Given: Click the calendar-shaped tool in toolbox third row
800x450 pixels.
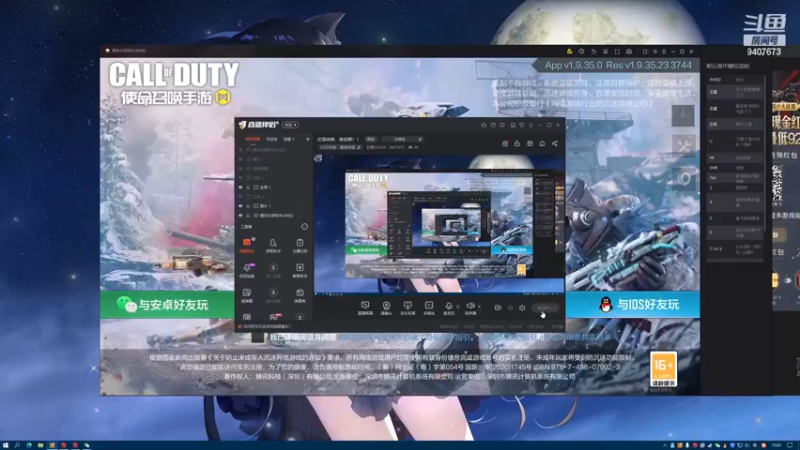Looking at the screenshot, I should click(x=299, y=294).
